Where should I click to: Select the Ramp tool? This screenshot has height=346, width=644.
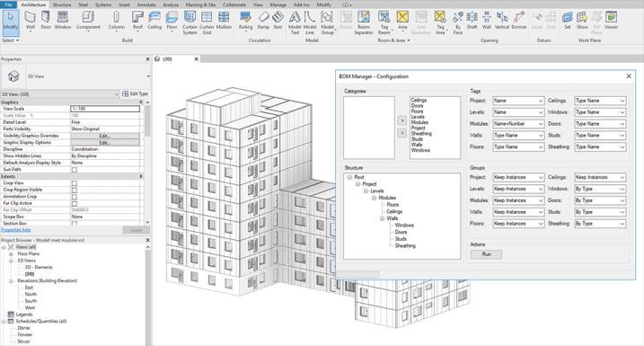click(263, 21)
